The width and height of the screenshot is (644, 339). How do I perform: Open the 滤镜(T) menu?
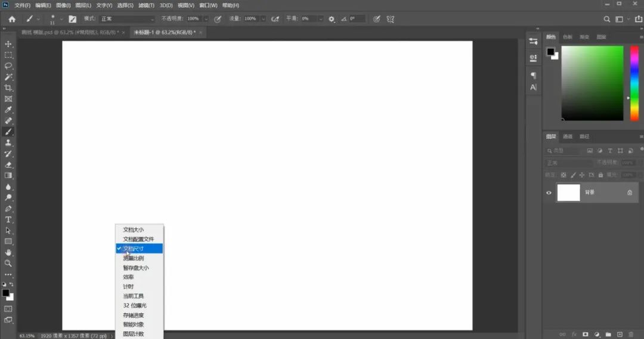(x=146, y=5)
